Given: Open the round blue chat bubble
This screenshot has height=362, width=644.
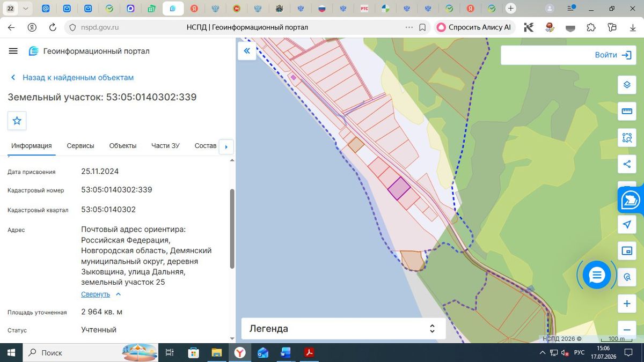Looking at the screenshot, I should point(597,275).
